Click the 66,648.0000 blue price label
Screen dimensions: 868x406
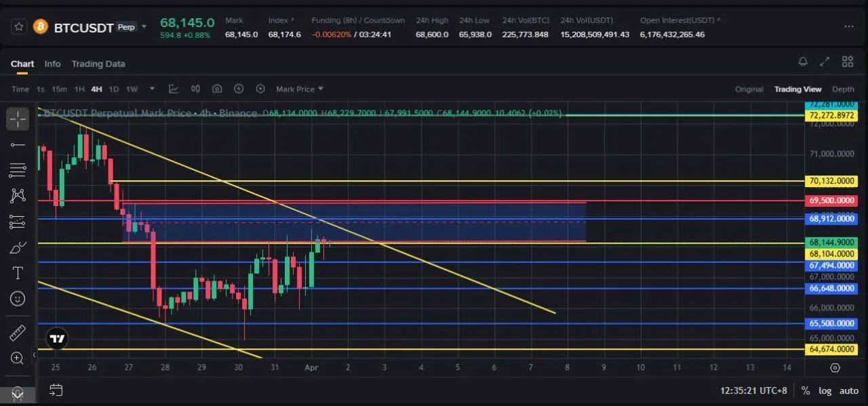[x=831, y=288]
